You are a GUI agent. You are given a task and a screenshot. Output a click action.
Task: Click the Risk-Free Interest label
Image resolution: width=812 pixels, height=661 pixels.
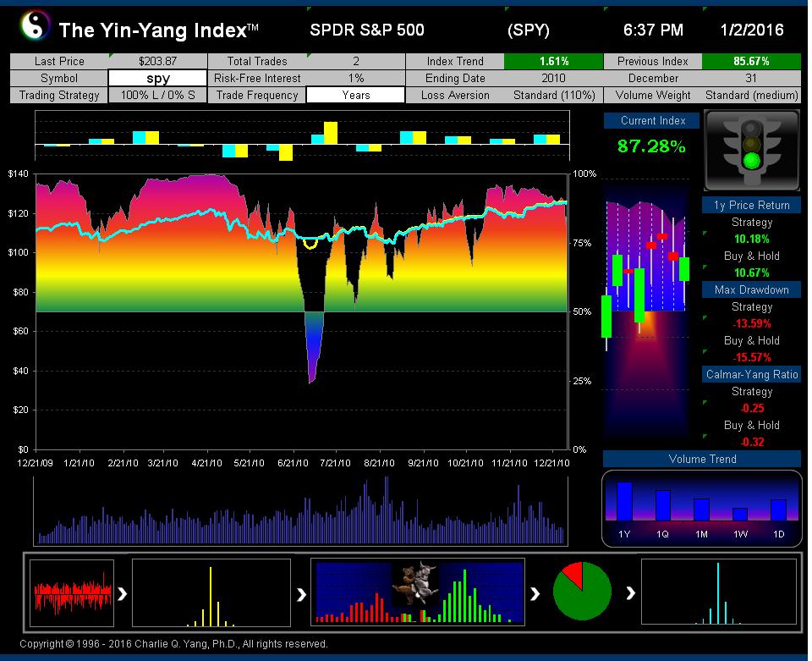pos(257,78)
